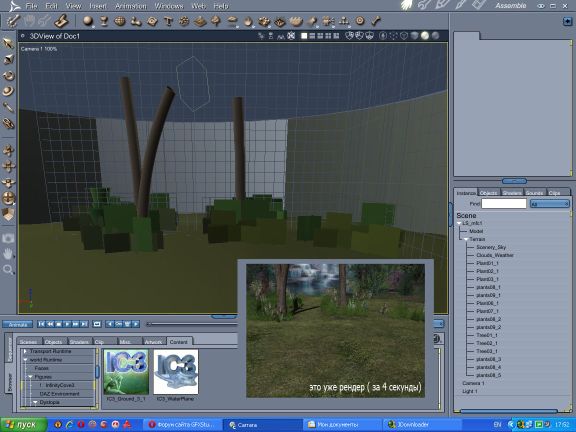
Task: Select the bone tool in top toolbar
Action: (375, 21)
